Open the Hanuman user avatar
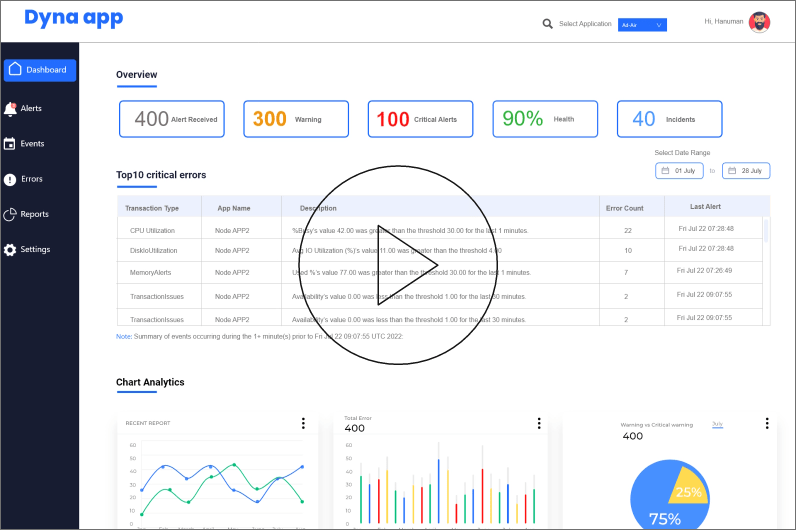 coord(759,22)
